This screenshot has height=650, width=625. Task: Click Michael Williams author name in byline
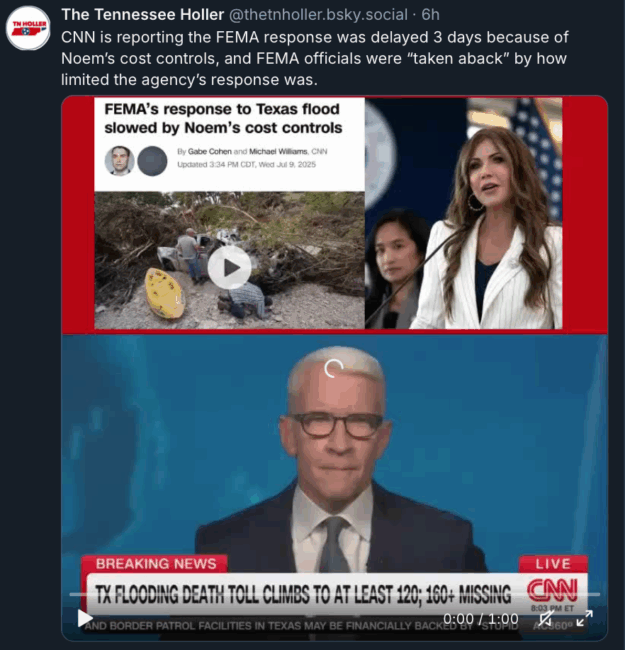278,151
